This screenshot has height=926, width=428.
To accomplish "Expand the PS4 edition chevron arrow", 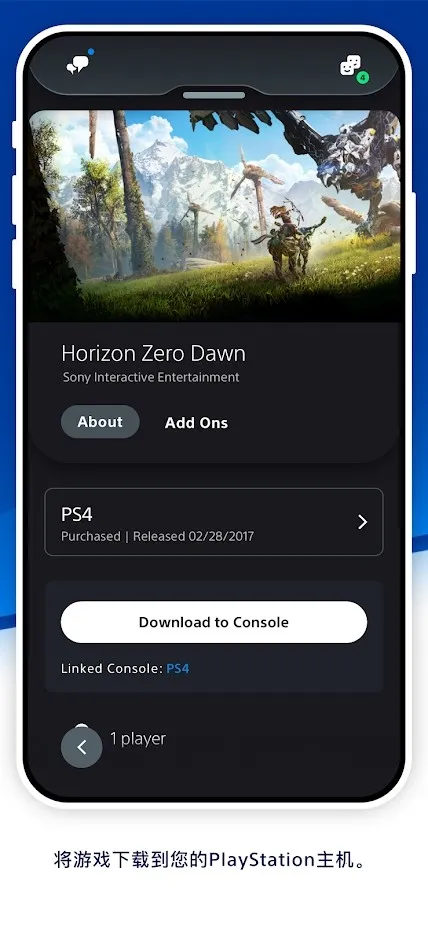I will [362, 522].
